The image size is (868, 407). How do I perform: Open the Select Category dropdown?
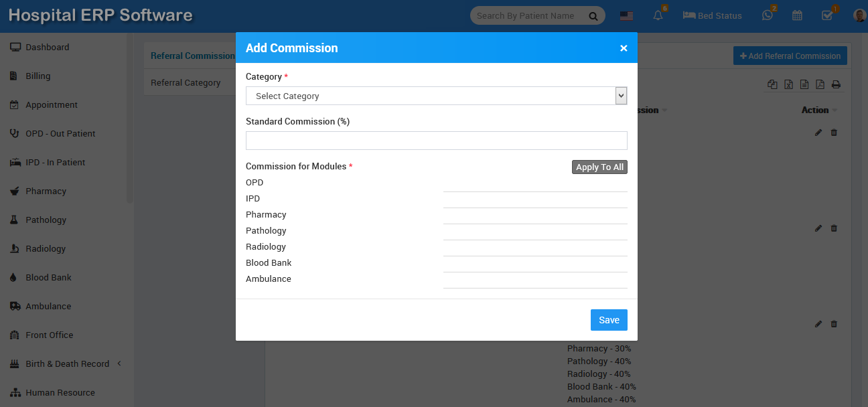(436, 96)
